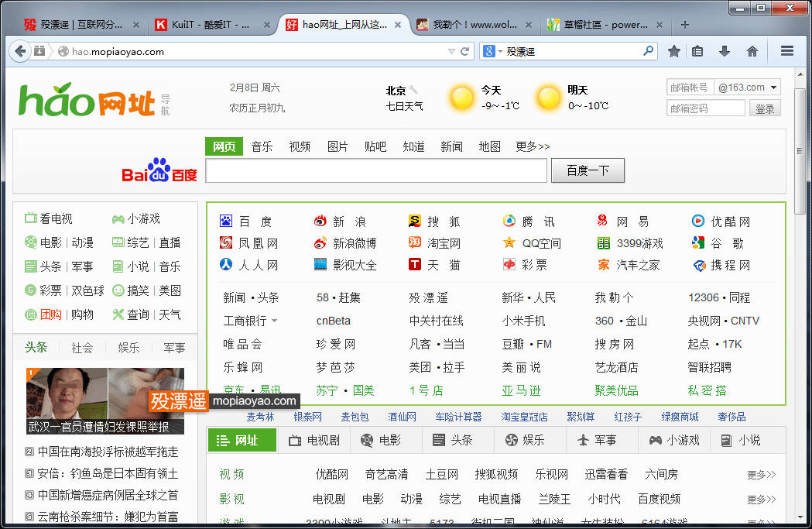
Task: Click the Weibo icon beside 新浪微博
Action: tap(320, 243)
